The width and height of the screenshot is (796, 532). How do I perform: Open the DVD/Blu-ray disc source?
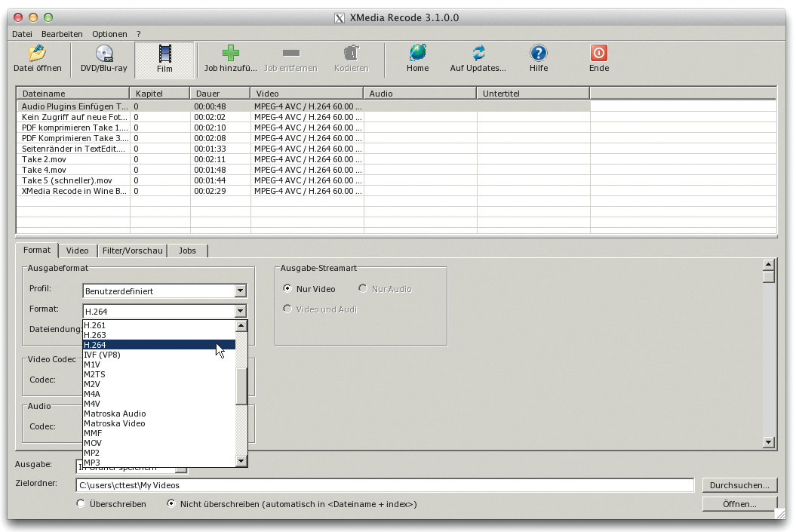tap(103, 54)
